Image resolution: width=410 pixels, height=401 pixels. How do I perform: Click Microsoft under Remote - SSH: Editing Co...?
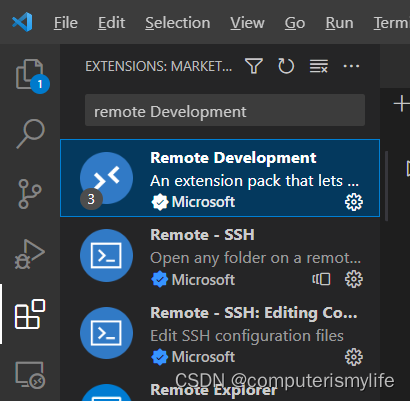(203, 357)
